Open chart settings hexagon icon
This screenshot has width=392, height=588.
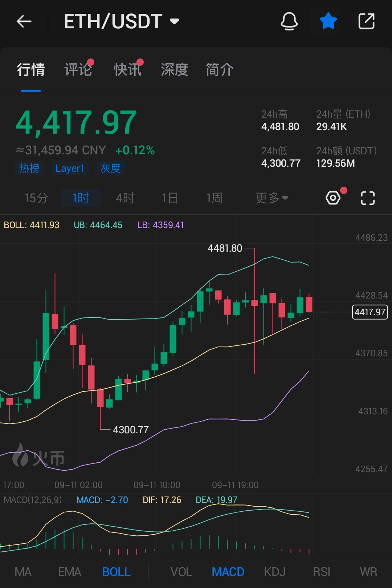333,198
